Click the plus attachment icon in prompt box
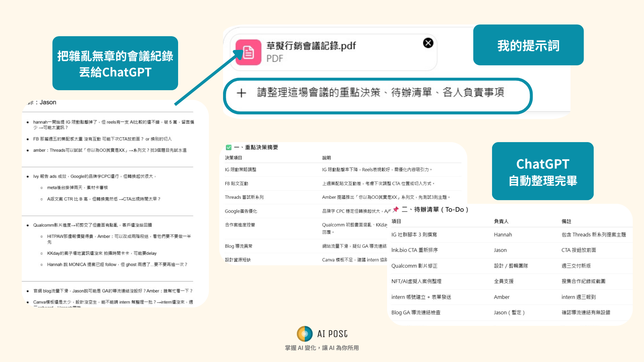This screenshot has height=362, width=644. (241, 93)
